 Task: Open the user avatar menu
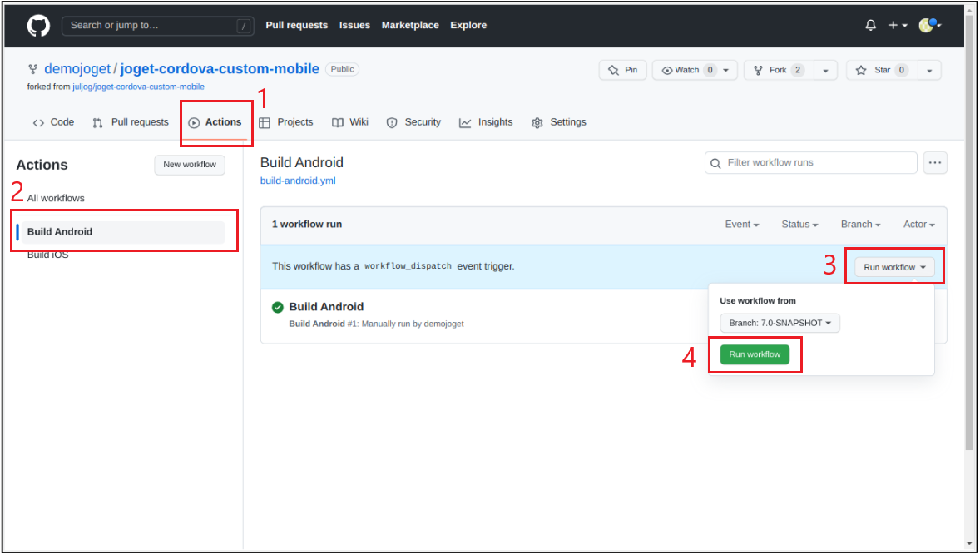pos(929,25)
